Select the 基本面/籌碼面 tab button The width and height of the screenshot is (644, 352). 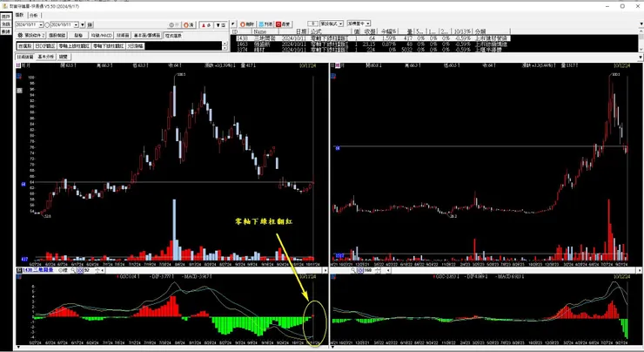point(146,36)
